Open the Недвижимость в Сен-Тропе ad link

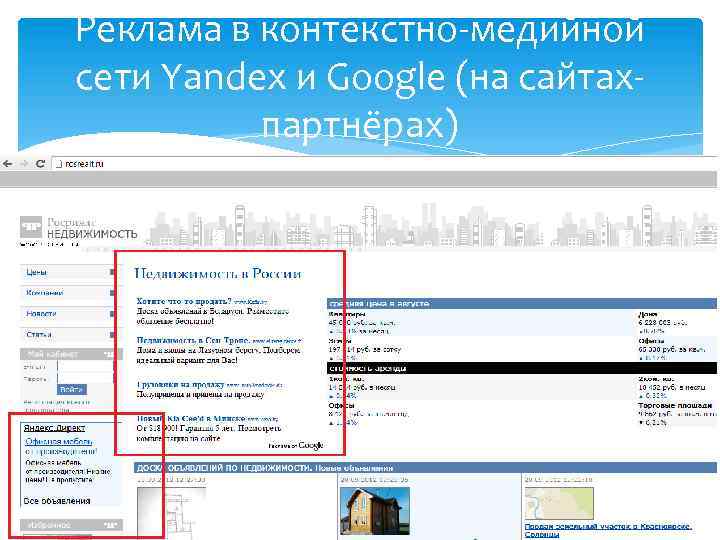(193, 340)
